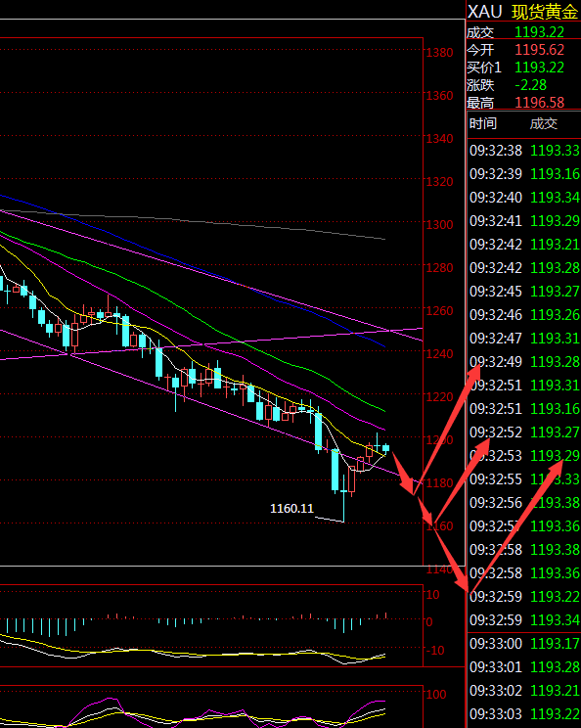
Task: Select the tick time 09:33:02
Action: pos(496,691)
